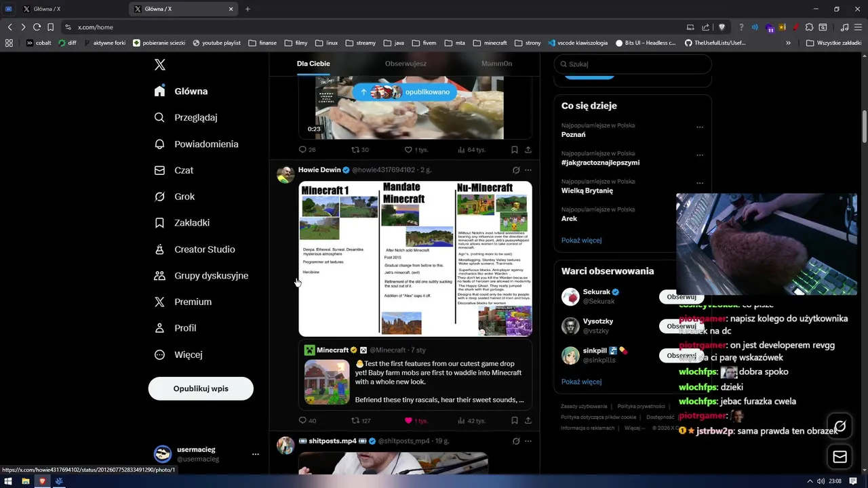Open the browser hamburger menu
Image resolution: width=868 pixels, height=488 pixels.
coord(858,27)
